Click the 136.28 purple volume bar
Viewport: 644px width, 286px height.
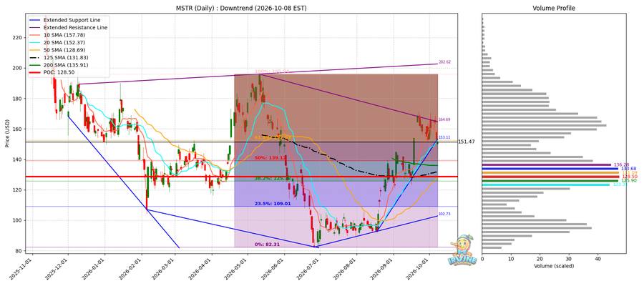546,164
